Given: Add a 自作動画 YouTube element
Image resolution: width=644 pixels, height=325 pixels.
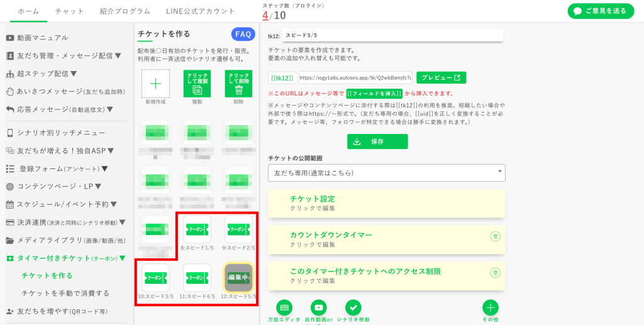Looking at the screenshot, I should (319, 307).
